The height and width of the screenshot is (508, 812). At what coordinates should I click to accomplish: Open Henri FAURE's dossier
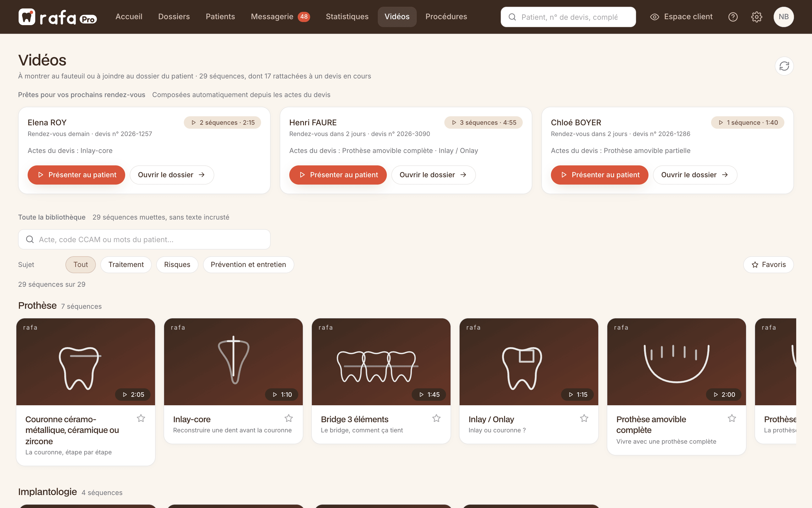pyautogui.click(x=434, y=175)
